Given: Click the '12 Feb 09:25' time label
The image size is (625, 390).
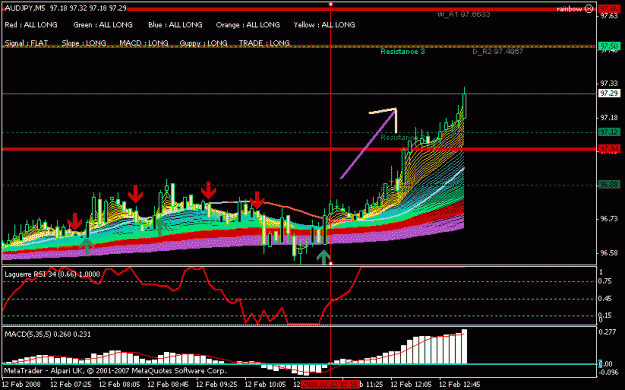Looking at the screenshot, I should tap(217, 384).
